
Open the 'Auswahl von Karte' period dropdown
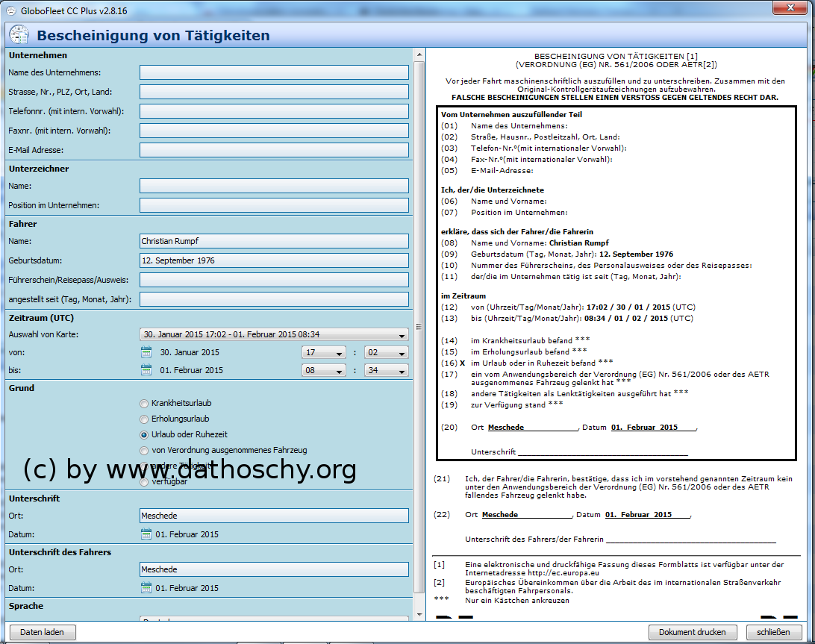274,335
